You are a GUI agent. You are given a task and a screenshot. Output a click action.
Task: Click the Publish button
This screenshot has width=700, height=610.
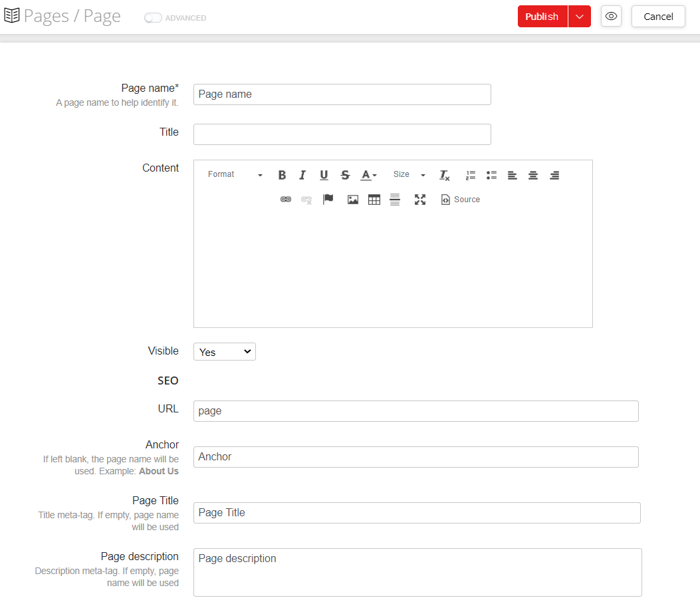pyautogui.click(x=541, y=16)
